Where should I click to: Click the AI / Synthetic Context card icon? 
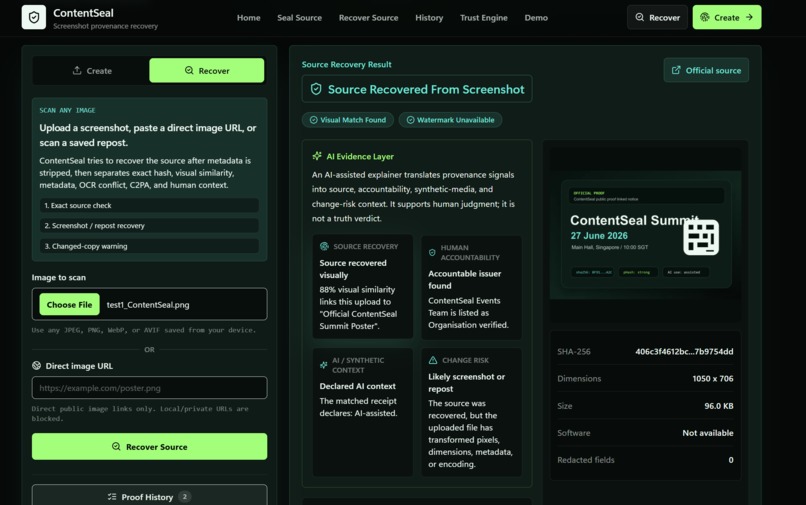pyautogui.click(x=324, y=365)
